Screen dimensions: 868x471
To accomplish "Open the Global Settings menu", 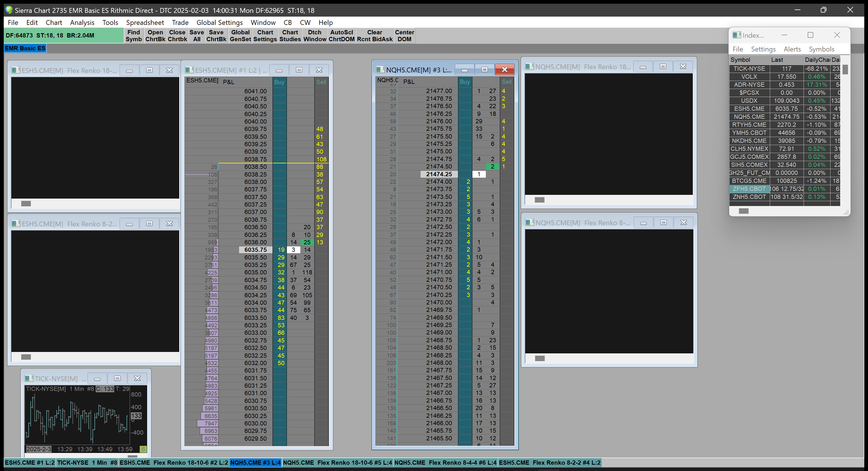I will tap(219, 23).
